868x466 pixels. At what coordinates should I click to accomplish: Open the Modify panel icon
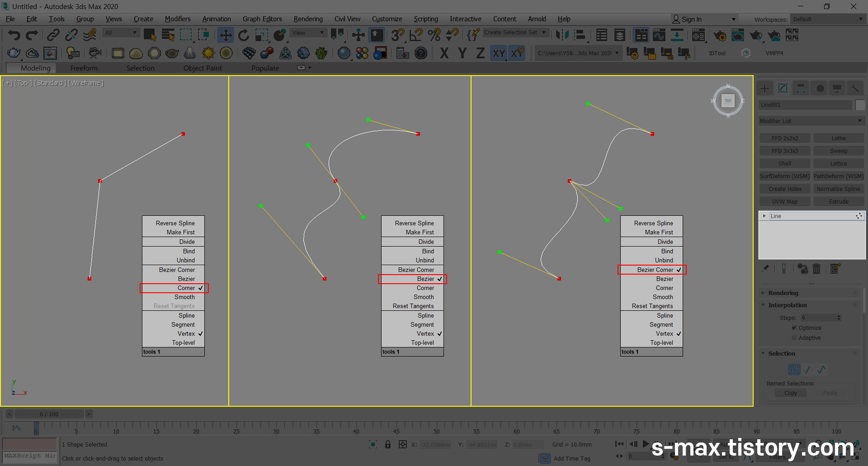(x=783, y=88)
